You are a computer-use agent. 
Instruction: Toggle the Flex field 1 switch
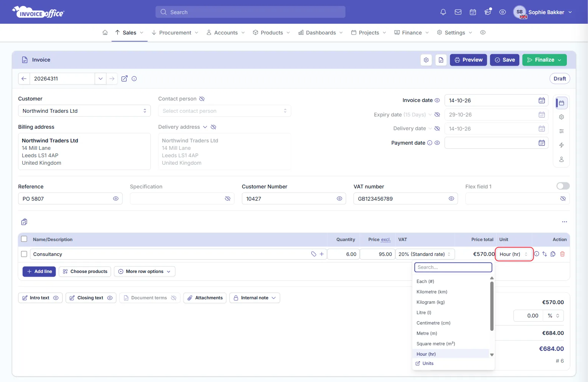(563, 186)
